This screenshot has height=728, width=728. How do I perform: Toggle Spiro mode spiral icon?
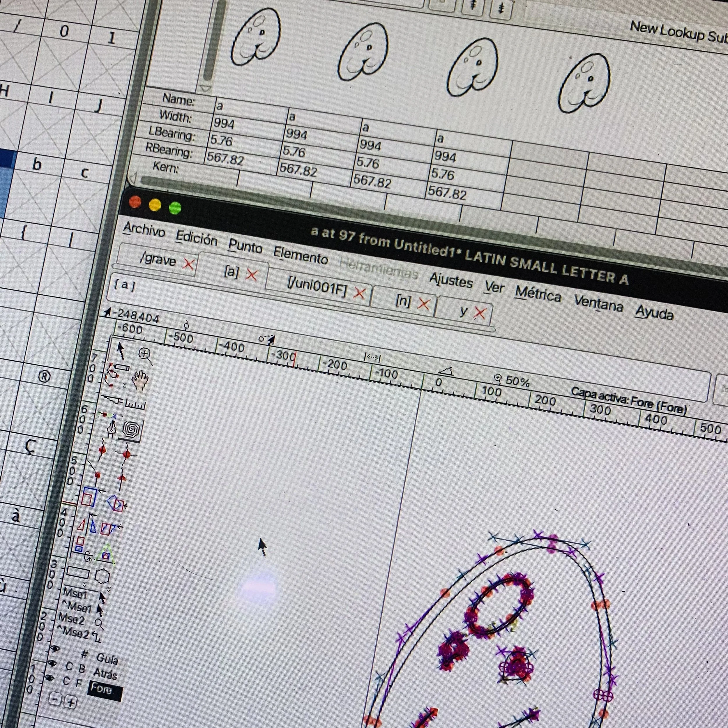point(132,429)
